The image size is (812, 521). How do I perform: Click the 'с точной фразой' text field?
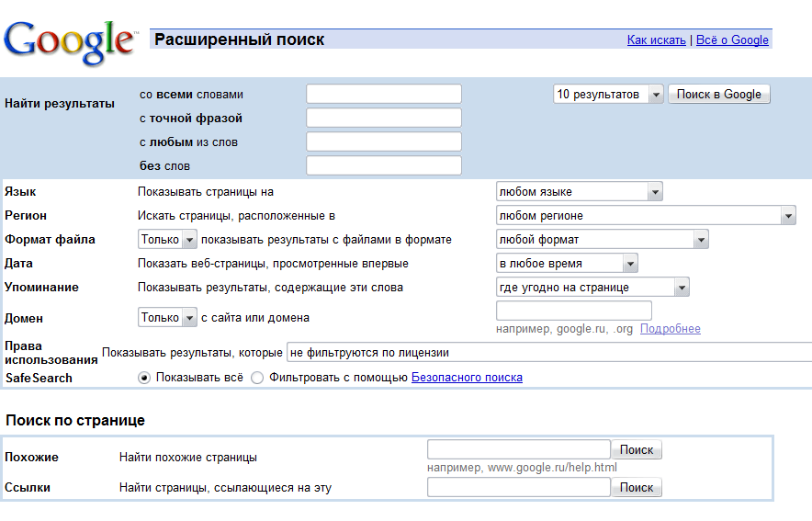[384, 119]
